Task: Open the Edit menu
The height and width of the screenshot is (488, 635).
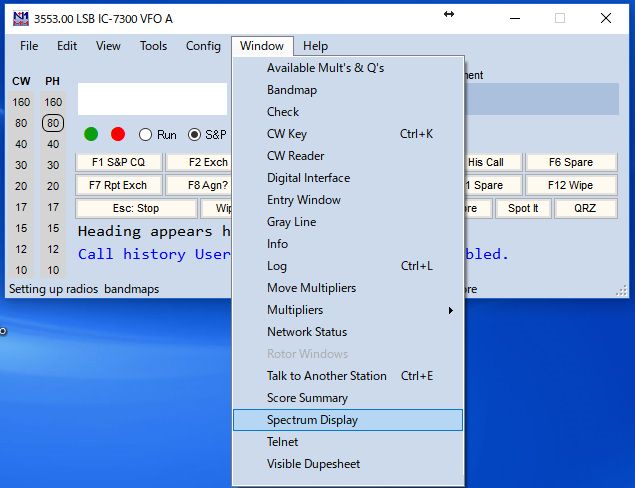Action: point(67,46)
